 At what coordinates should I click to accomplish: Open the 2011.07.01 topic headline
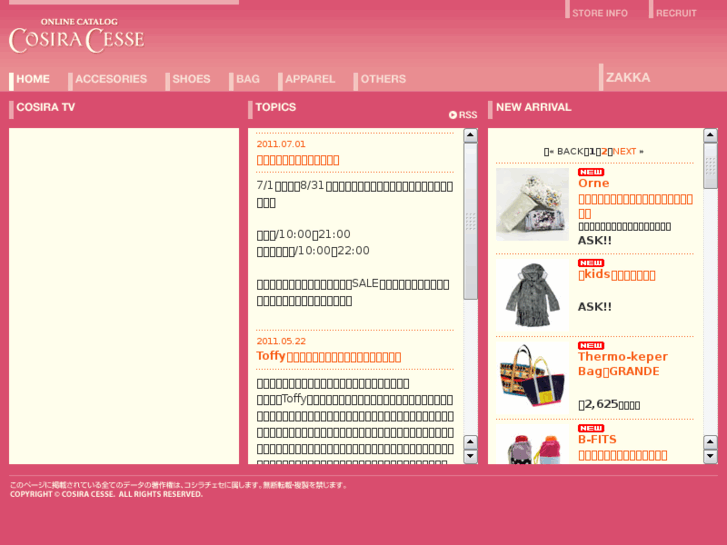click(298, 160)
